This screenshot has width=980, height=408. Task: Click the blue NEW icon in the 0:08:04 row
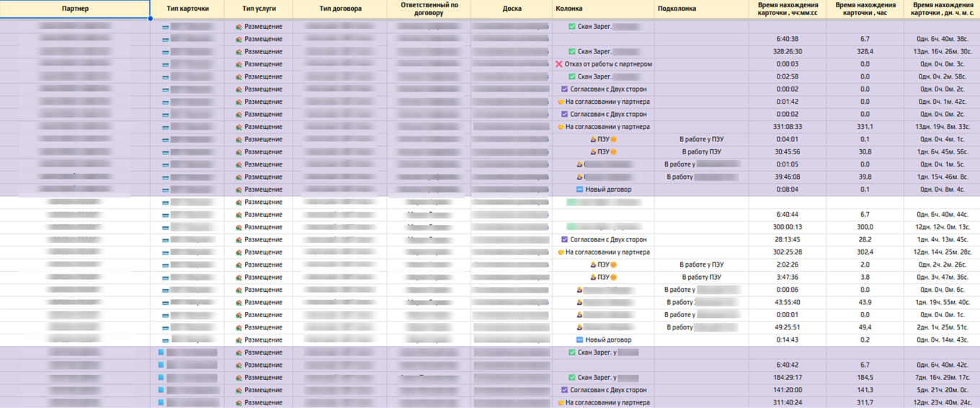click(x=580, y=190)
